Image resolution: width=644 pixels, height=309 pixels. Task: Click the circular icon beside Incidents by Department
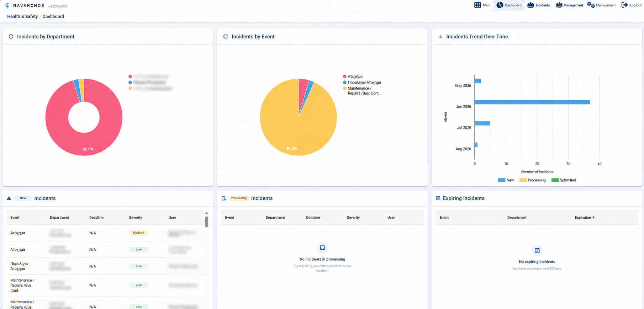11,37
